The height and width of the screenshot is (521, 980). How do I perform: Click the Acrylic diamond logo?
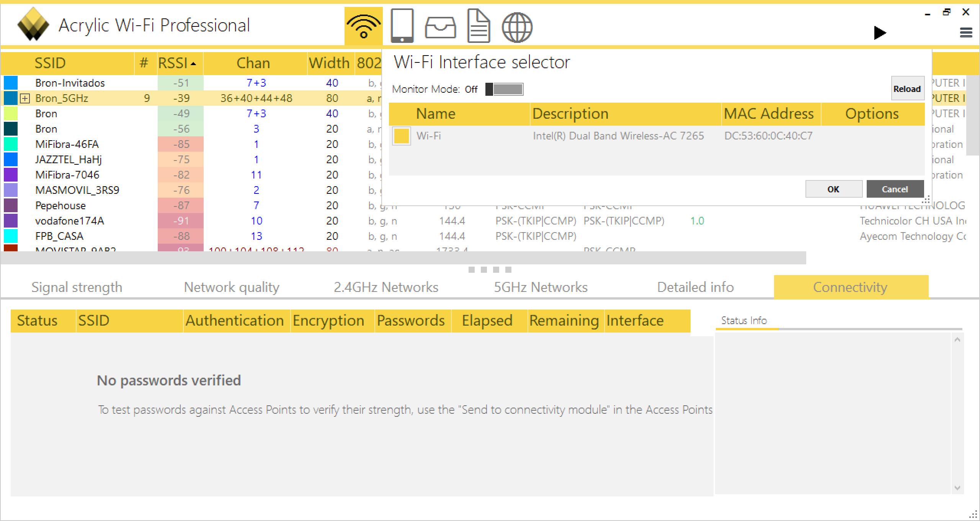(x=33, y=24)
